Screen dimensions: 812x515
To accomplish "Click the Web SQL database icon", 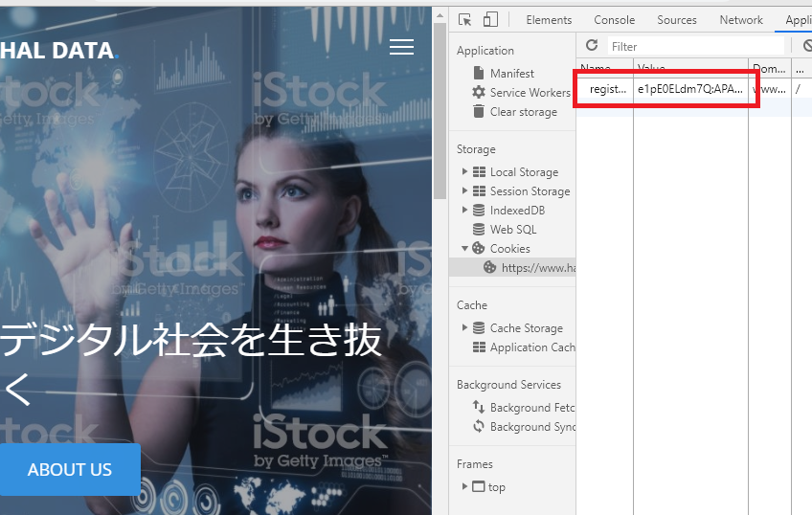I will point(479,230).
